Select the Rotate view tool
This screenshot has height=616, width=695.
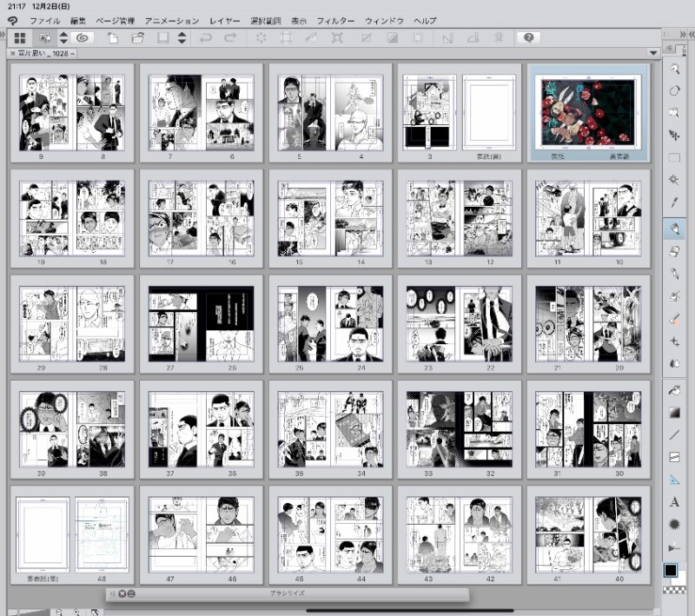click(674, 91)
